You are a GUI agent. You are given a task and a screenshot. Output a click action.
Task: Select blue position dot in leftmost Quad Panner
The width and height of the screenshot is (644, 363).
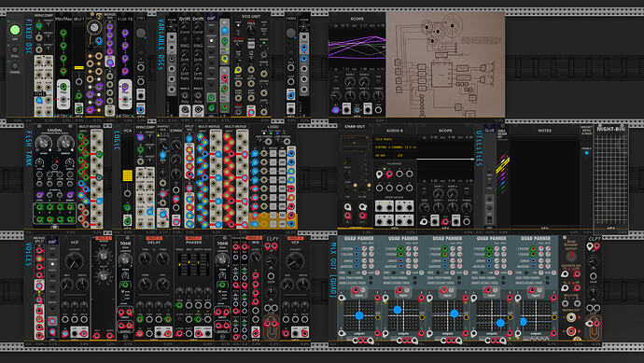pyautogui.click(x=359, y=315)
